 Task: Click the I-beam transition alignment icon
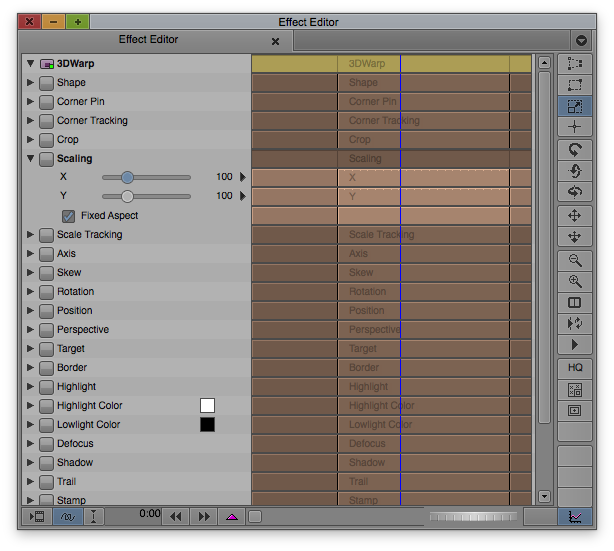coord(94,517)
